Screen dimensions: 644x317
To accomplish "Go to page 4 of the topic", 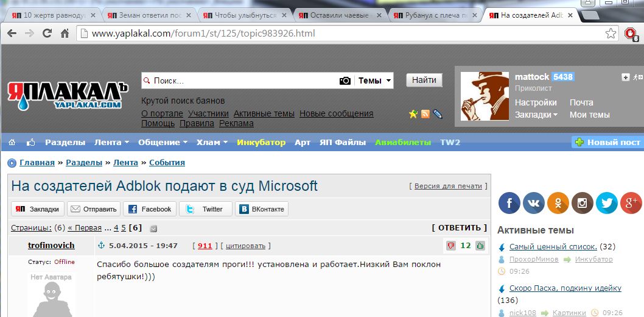I will 116,228.
